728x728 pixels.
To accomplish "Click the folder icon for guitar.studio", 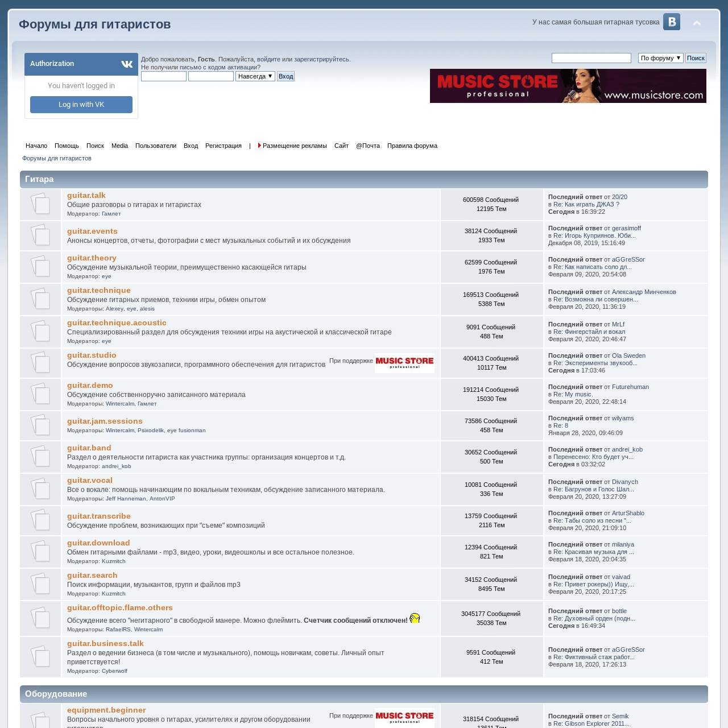I will pos(40,363).
